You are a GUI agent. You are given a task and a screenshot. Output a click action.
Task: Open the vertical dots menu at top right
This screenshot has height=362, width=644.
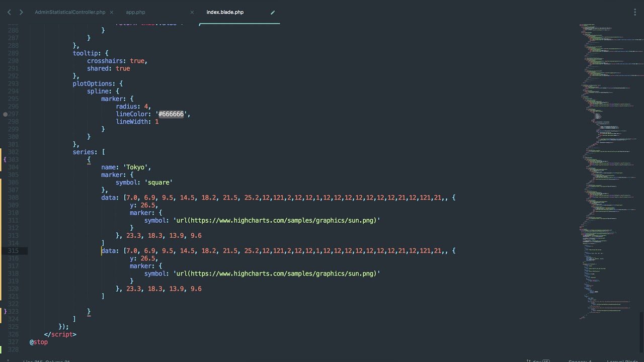pyautogui.click(x=635, y=12)
